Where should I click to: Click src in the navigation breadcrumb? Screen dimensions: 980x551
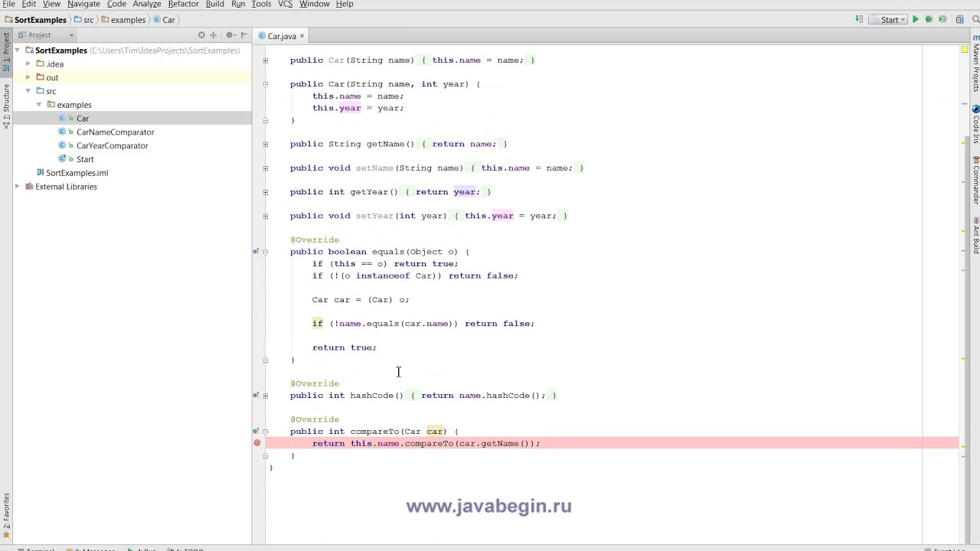click(x=84, y=20)
